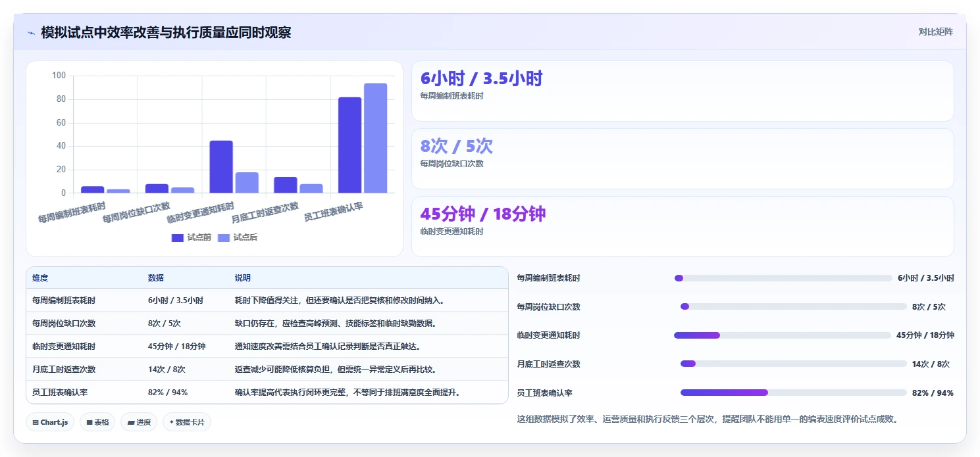Click the summary sentence starting 这组数据模拟了
Image resolution: width=980 pixels, height=457 pixels.
coord(708,418)
